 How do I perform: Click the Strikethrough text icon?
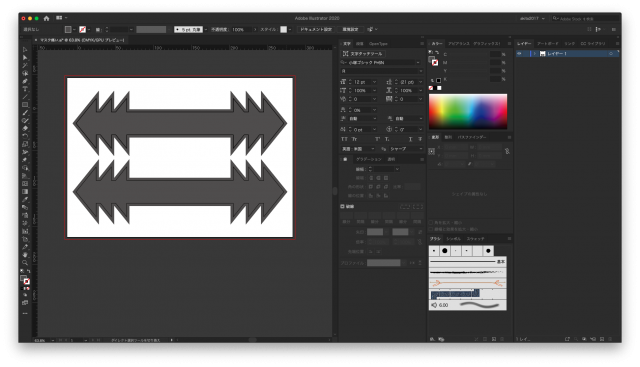click(420, 139)
